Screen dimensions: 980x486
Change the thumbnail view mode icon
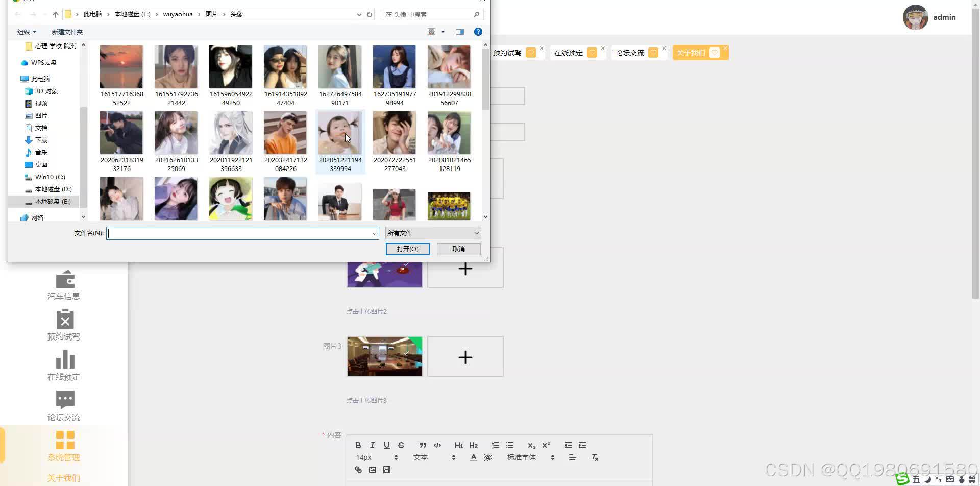(431, 32)
